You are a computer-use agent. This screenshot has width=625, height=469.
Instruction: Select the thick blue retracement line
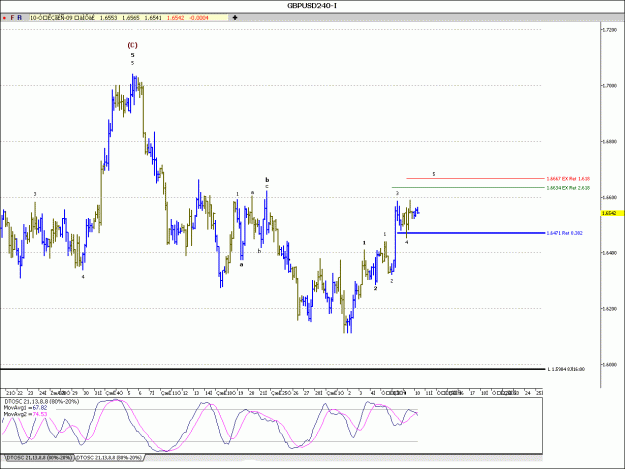471,233
